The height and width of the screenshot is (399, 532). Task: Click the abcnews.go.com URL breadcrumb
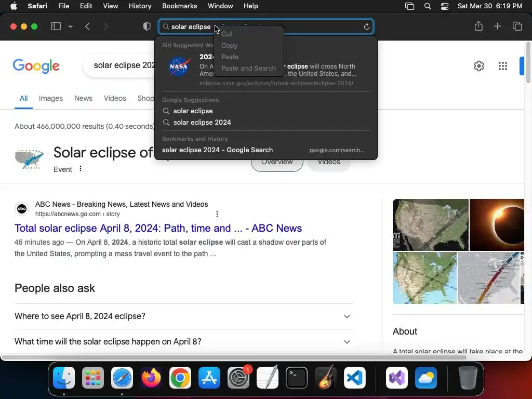tap(77, 214)
